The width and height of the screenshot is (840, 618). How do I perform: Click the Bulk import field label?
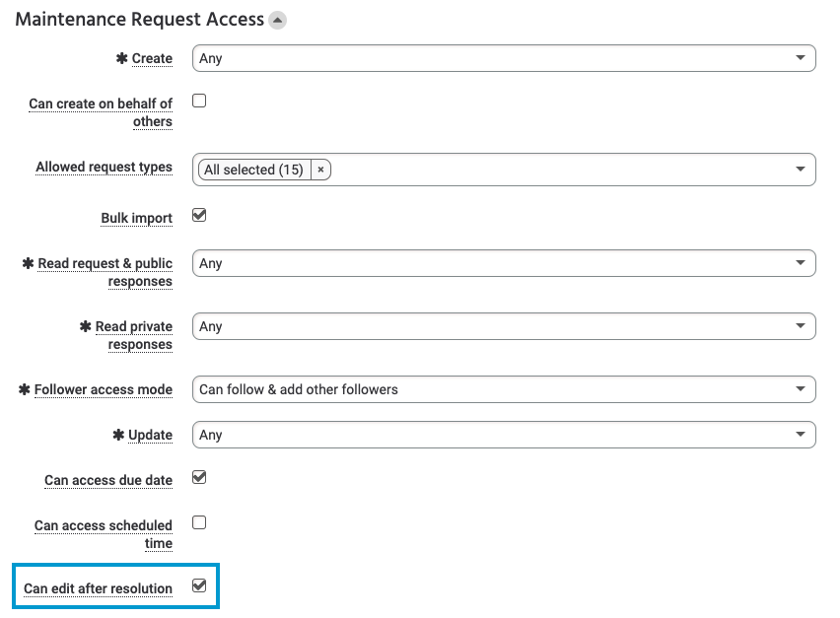(136, 218)
